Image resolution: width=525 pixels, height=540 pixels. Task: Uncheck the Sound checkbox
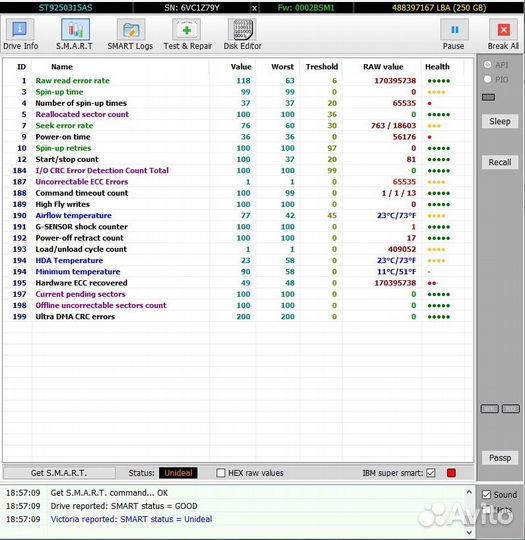[486, 495]
